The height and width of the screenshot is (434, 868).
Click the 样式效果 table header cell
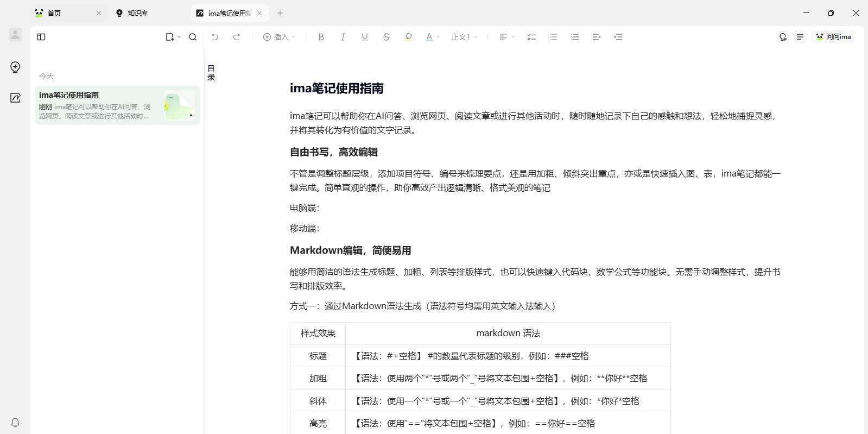click(318, 334)
